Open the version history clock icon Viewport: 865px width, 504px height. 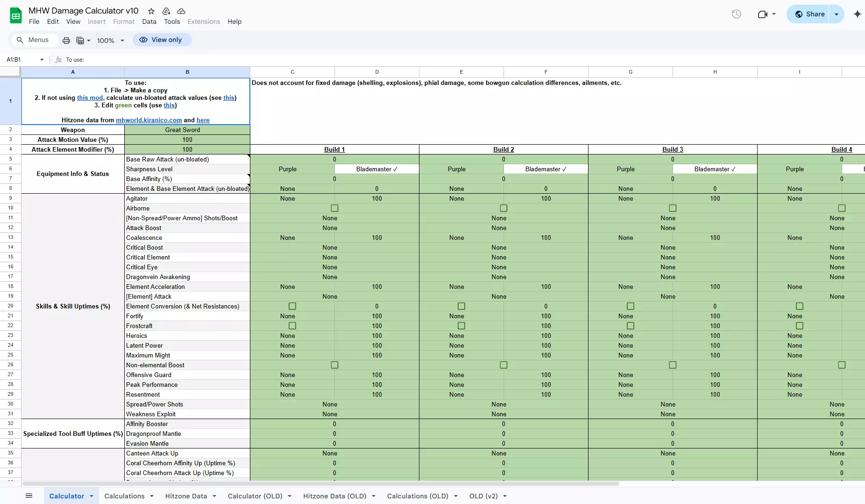click(736, 14)
